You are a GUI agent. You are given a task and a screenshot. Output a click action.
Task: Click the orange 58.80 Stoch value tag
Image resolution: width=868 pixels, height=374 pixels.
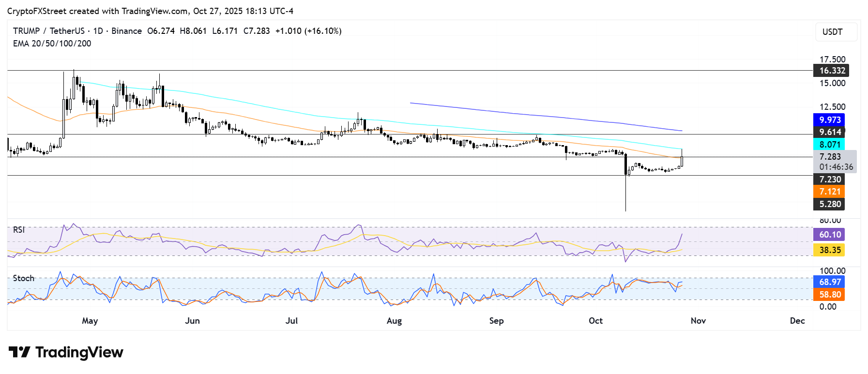tap(829, 295)
